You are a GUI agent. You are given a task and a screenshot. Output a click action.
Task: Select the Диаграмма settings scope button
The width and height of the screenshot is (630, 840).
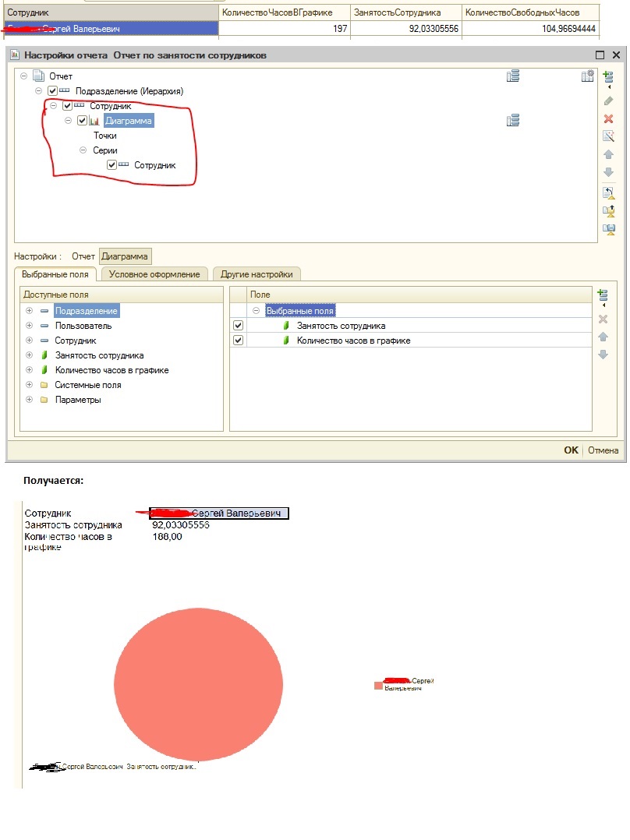pos(125,256)
